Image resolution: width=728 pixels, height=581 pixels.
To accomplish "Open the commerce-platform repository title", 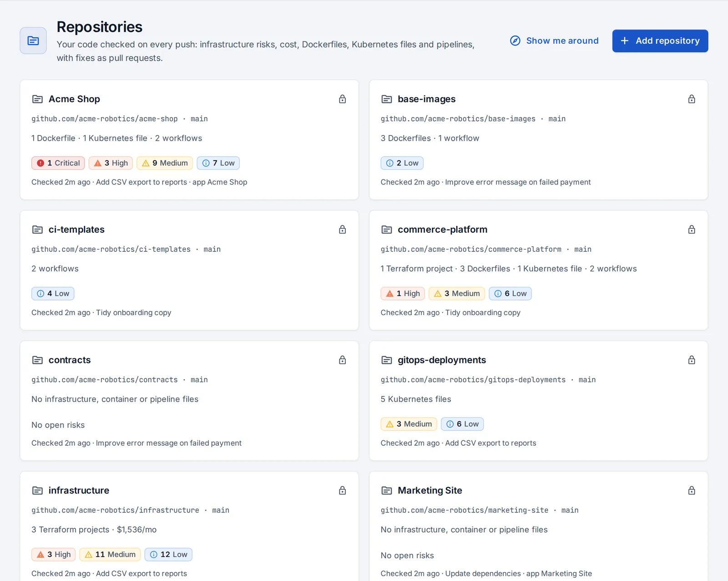I will pos(442,229).
